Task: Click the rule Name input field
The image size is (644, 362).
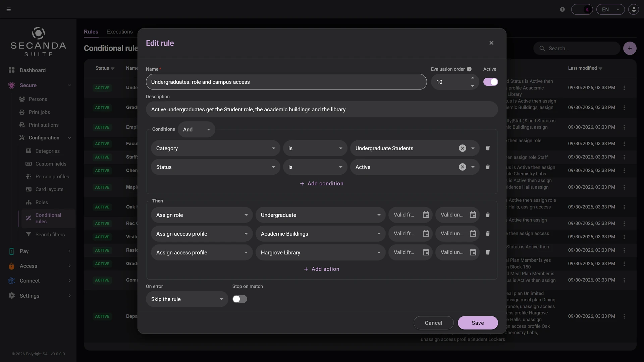Action: [x=286, y=82]
